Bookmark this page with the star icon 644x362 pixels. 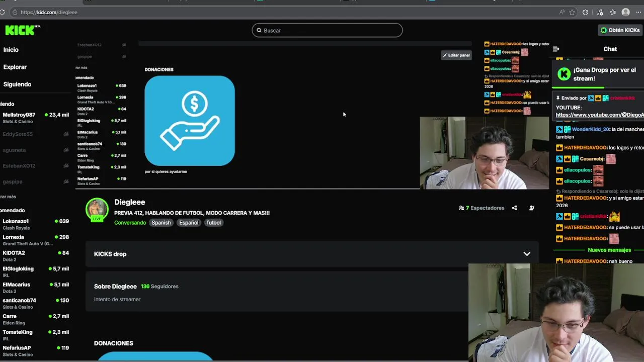click(573, 12)
